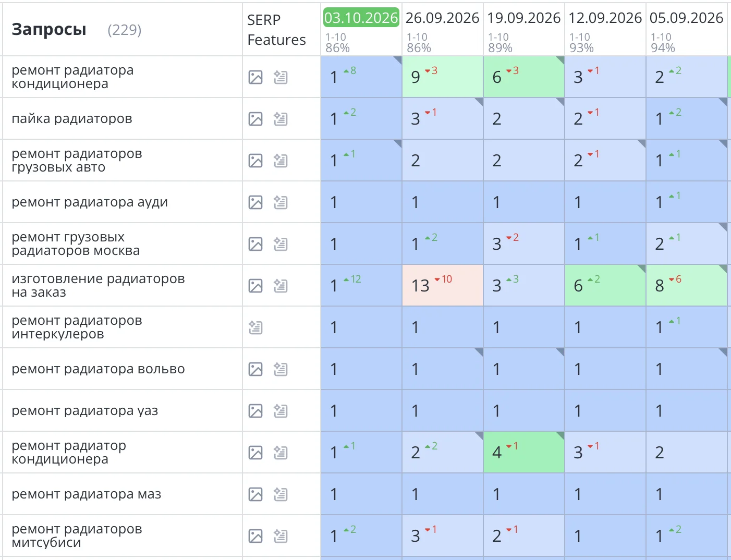Click 03.10.2026 cell for пайка радиаторов
The image size is (731, 560).
click(361, 118)
